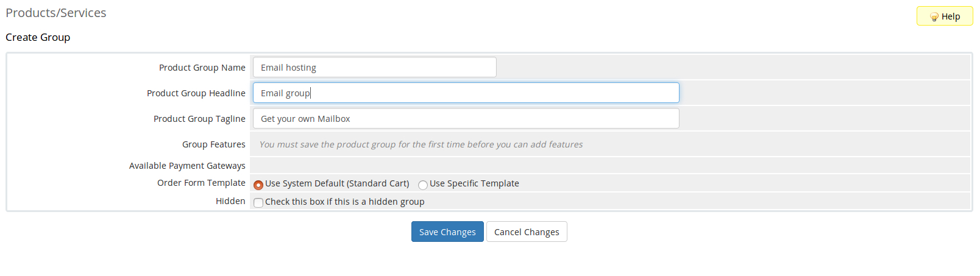The height and width of the screenshot is (276, 980).
Task: Click the Products/Services page heading
Action: [x=56, y=13]
